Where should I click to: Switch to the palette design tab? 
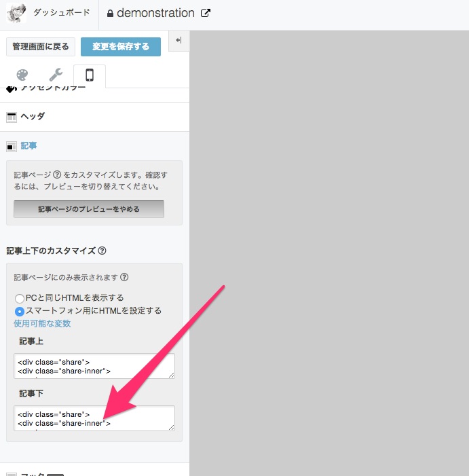point(22,75)
